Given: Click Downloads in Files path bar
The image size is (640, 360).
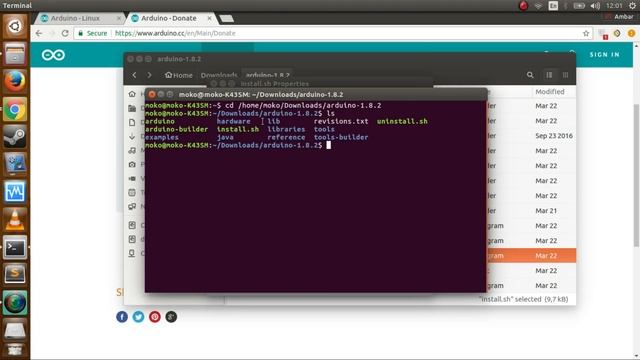Looking at the screenshot, I should pos(219,75).
